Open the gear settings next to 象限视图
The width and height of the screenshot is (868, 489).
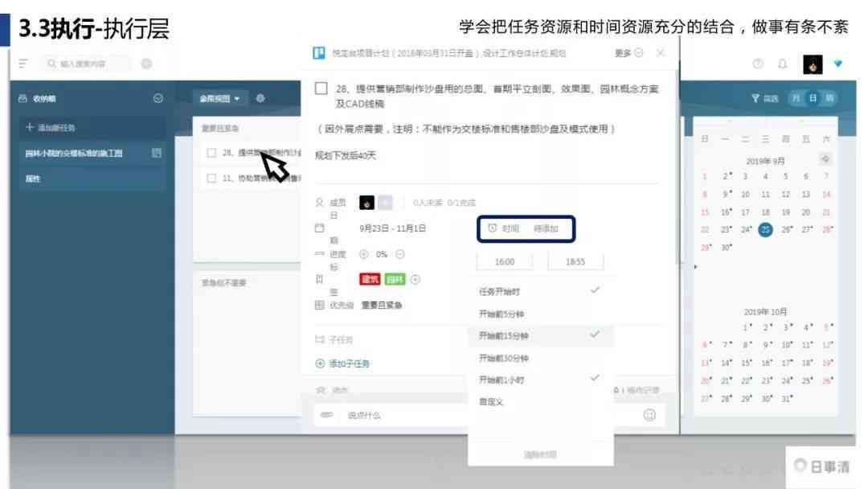pos(260,98)
